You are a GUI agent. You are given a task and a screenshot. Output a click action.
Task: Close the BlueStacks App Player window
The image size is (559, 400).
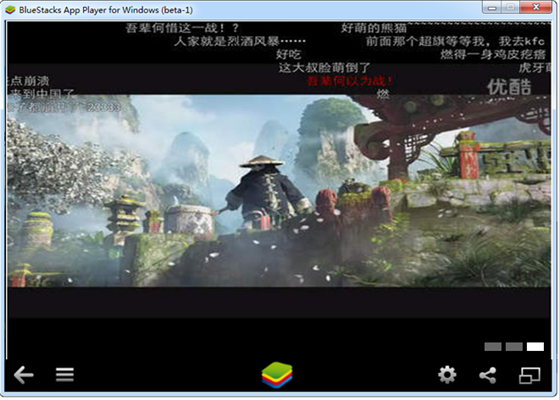[x=536, y=7]
